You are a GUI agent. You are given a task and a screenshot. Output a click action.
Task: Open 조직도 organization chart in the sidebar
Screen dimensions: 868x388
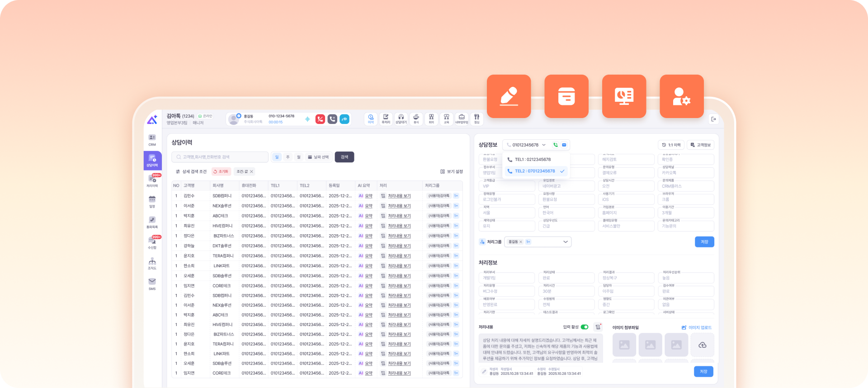tap(152, 264)
